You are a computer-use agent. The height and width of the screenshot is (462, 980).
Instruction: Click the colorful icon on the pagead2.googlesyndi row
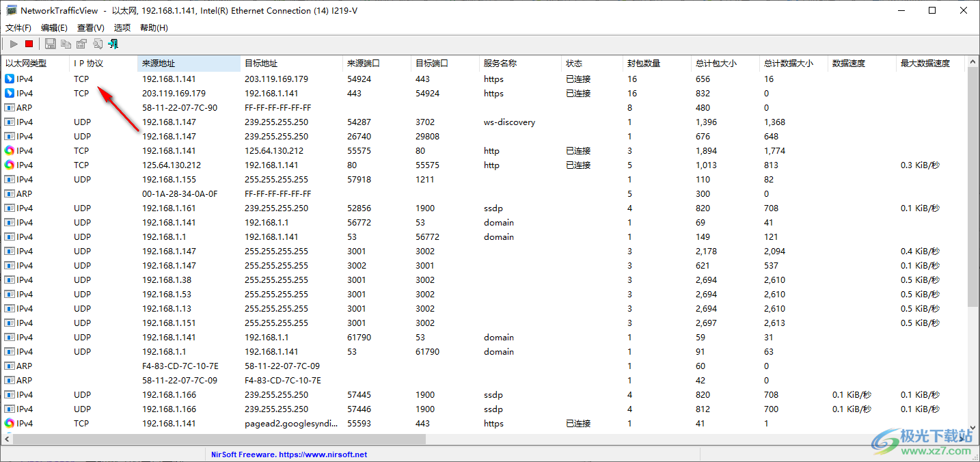pyautogui.click(x=10, y=423)
